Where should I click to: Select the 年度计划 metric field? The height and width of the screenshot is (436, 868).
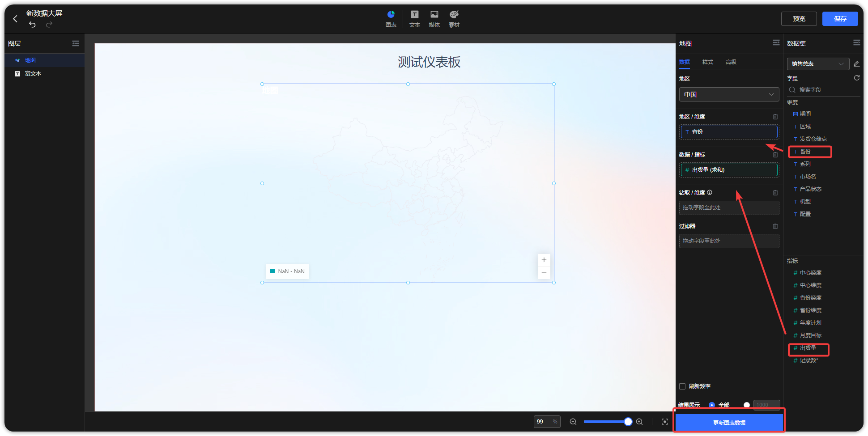click(810, 323)
